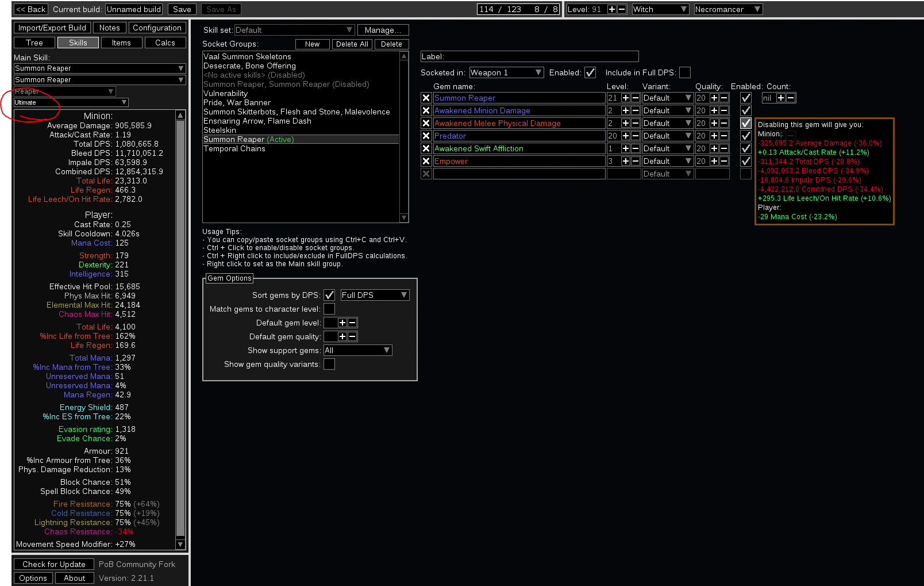Open the Options button
The image size is (924, 586).
click(33, 578)
